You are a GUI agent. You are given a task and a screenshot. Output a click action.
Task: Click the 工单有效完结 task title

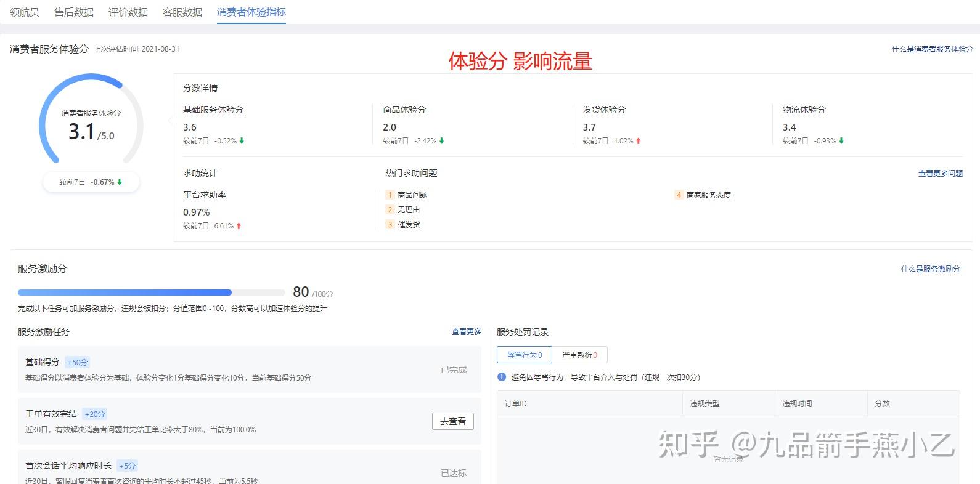51,414
